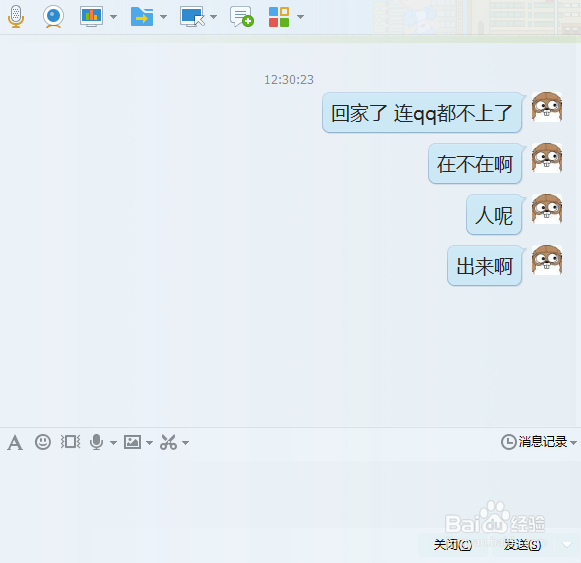This screenshot has height=563, width=581.
Task: Open the apps grid icon
Action: click(x=279, y=17)
